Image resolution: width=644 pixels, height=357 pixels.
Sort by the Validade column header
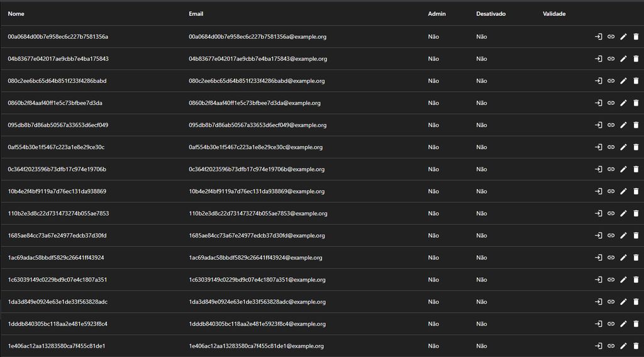[x=554, y=14]
